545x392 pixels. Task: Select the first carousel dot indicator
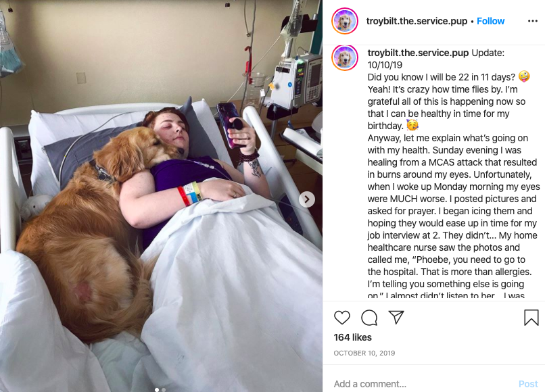tap(157, 389)
